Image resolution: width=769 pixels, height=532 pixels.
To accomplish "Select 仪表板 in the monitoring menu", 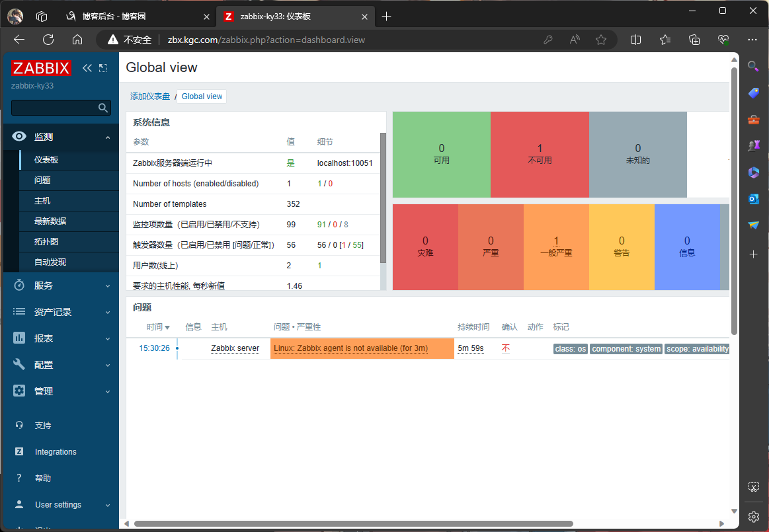I will point(69,160).
